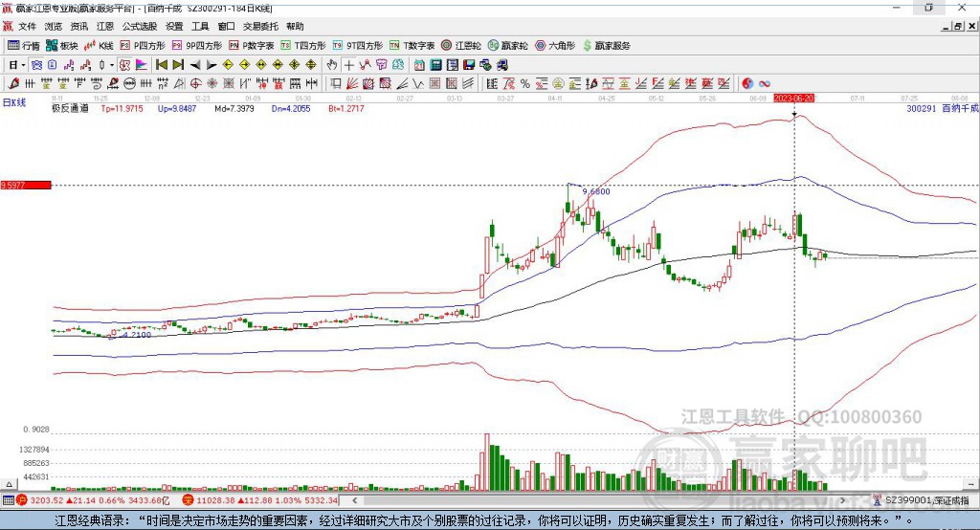Image resolution: width=980 pixels, height=530 pixels.
Task: Open the calculator icon
Action: 435,65
